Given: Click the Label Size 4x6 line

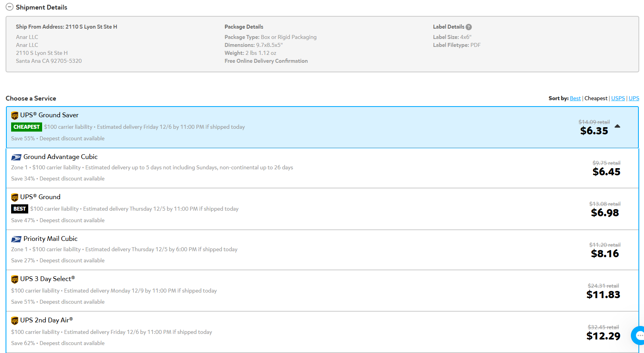Looking at the screenshot, I should [452, 37].
